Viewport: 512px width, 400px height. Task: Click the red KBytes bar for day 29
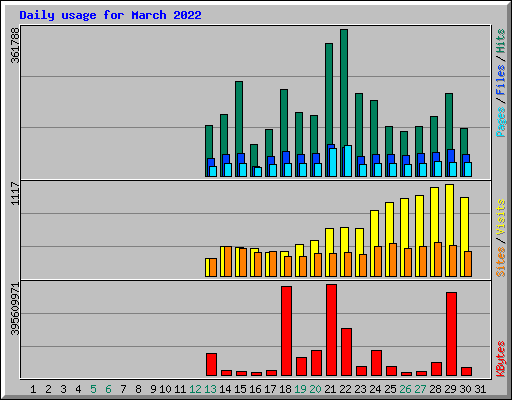click(x=451, y=334)
